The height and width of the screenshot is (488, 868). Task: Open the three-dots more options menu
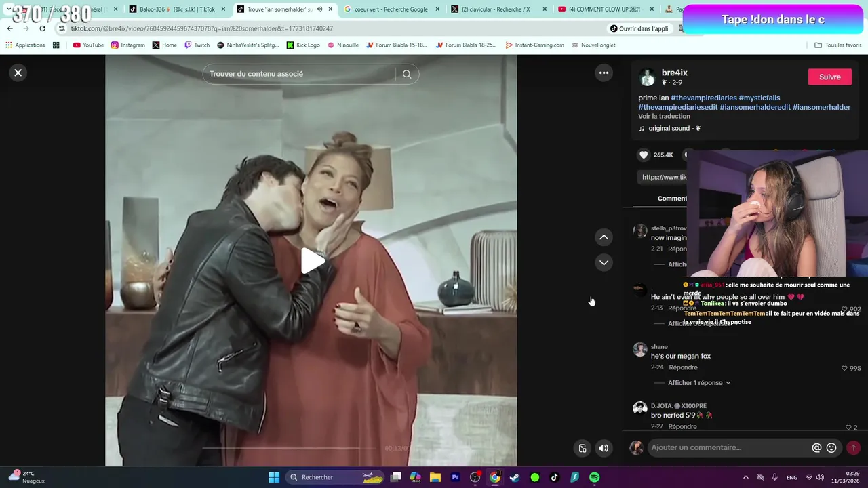(604, 73)
